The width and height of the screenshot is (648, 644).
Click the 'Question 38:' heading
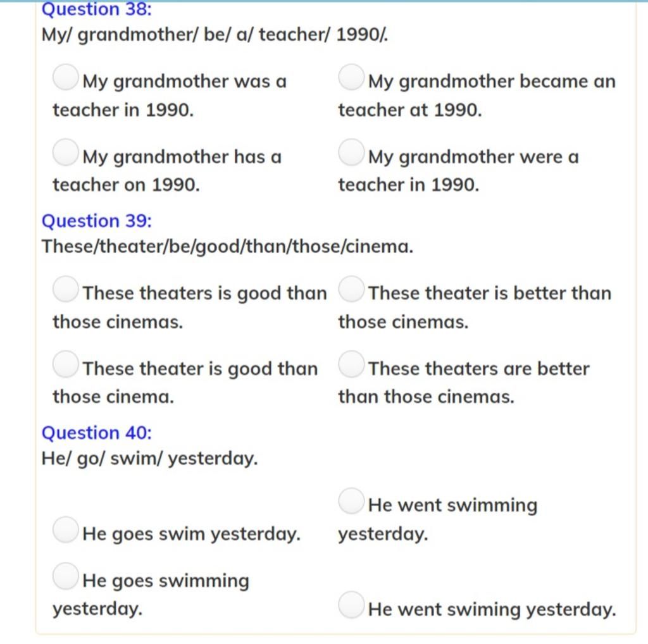point(97,9)
